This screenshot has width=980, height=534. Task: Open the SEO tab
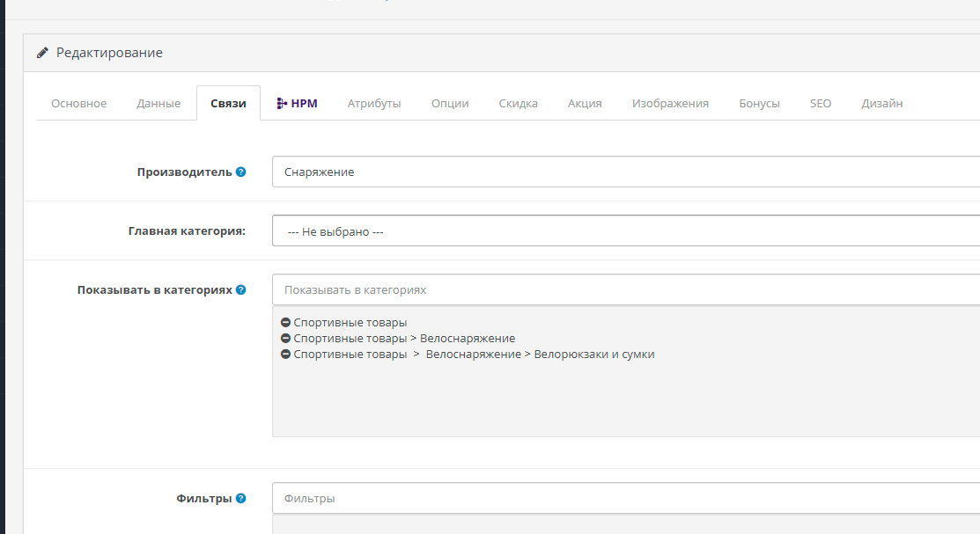(821, 103)
